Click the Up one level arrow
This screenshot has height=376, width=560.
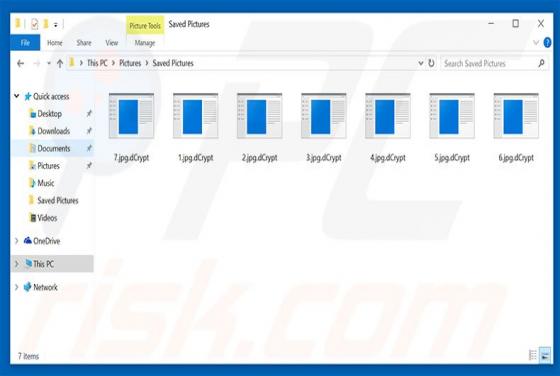coord(60,64)
